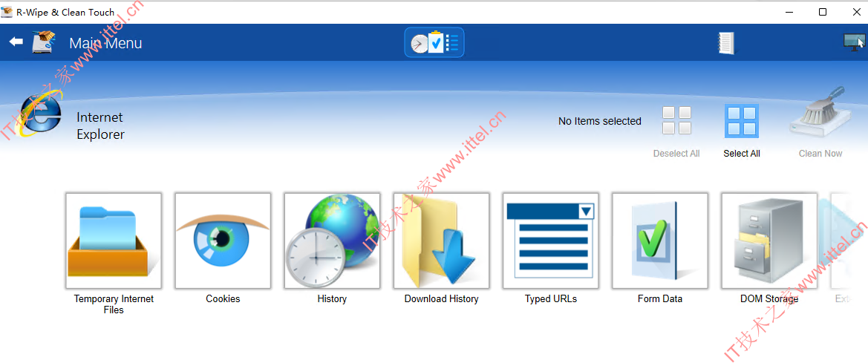Click the Typed URLs caption
The height and width of the screenshot is (363, 868).
pos(551,299)
